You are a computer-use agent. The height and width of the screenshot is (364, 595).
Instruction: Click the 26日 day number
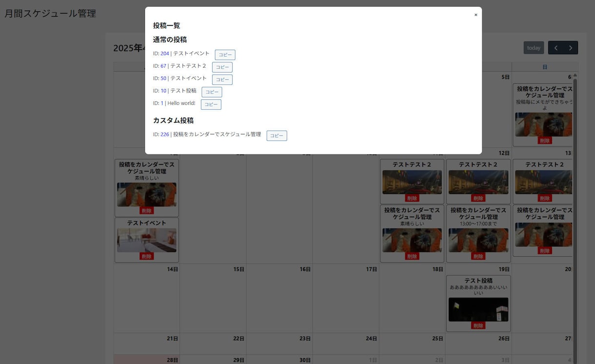pos(504,339)
